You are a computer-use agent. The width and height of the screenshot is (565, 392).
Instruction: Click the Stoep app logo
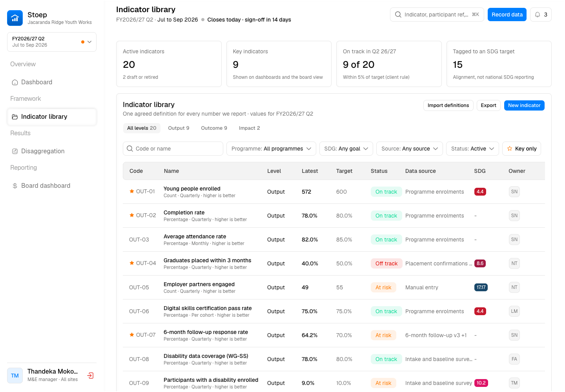[x=15, y=18]
